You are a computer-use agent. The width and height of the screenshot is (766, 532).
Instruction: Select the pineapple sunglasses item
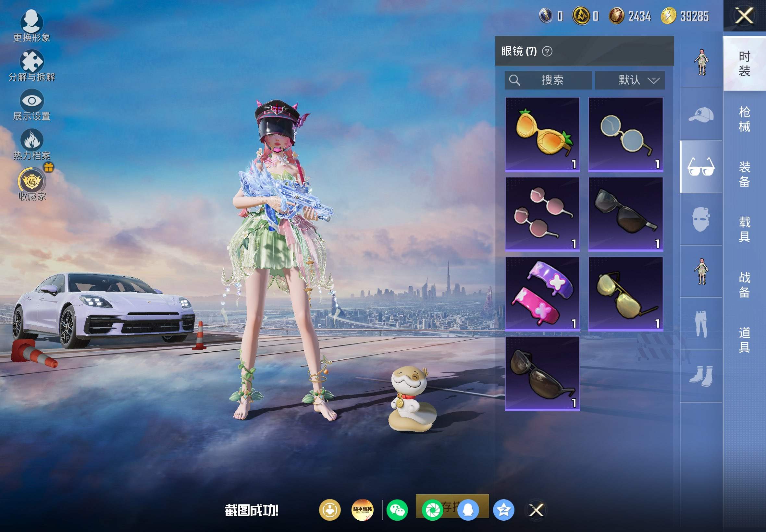point(543,135)
